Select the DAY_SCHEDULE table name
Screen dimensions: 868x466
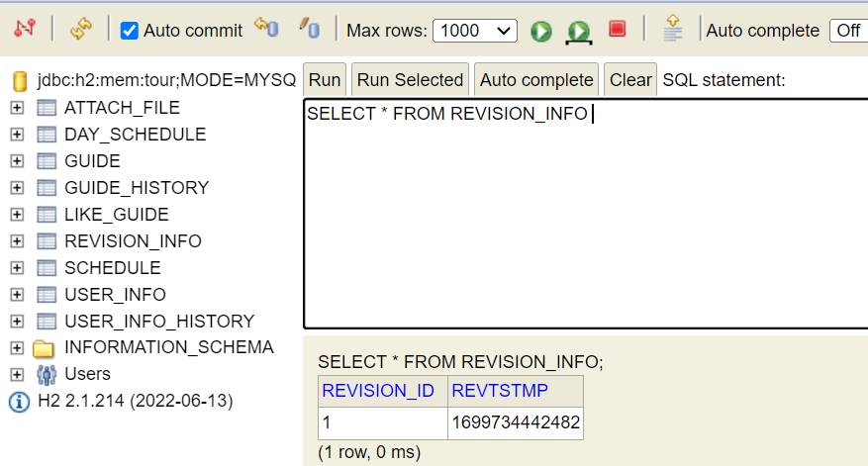(x=135, y=134)
